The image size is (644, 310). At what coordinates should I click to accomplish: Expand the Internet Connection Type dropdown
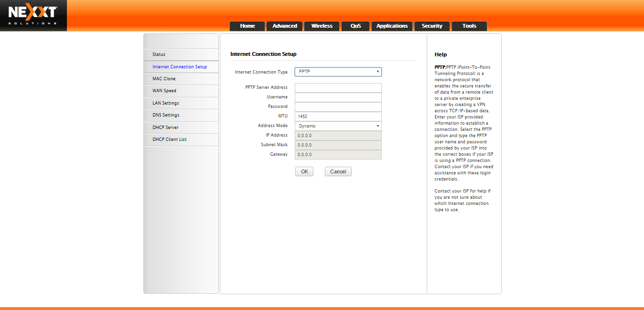coord(338,72)
